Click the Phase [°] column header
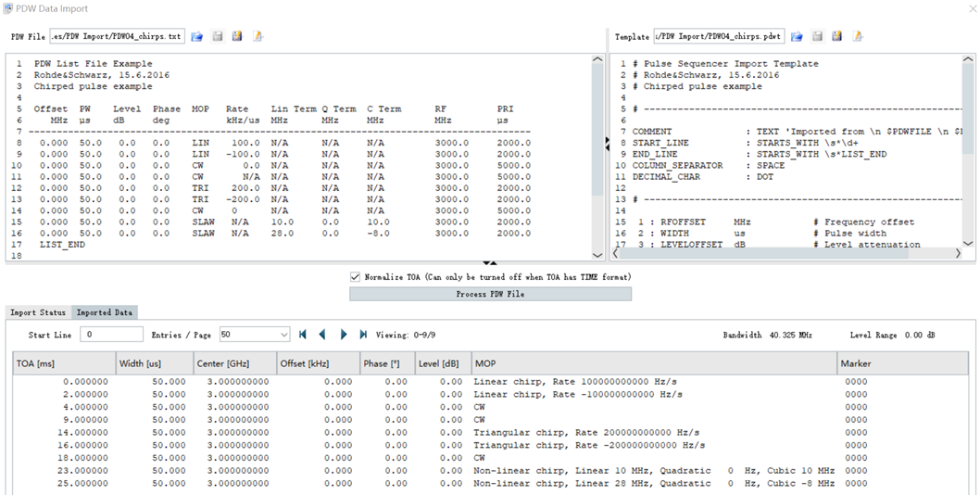The image size is (980, 495). pyautogui.click(x=388, y=363)
